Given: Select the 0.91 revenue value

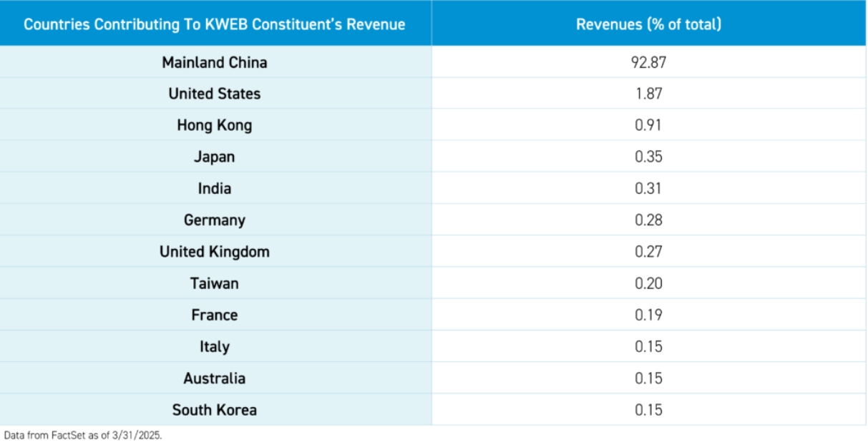Looking at the screenshot, I should 648,125.
